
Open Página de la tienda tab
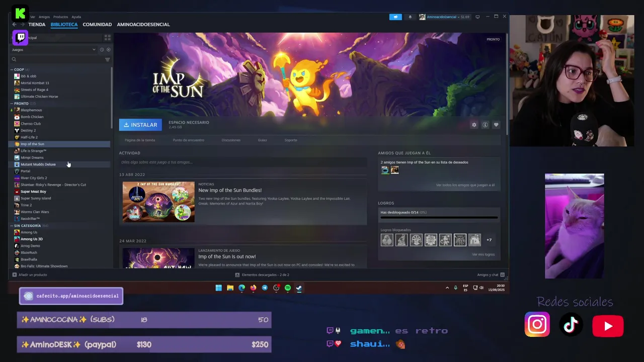(140, 140)
